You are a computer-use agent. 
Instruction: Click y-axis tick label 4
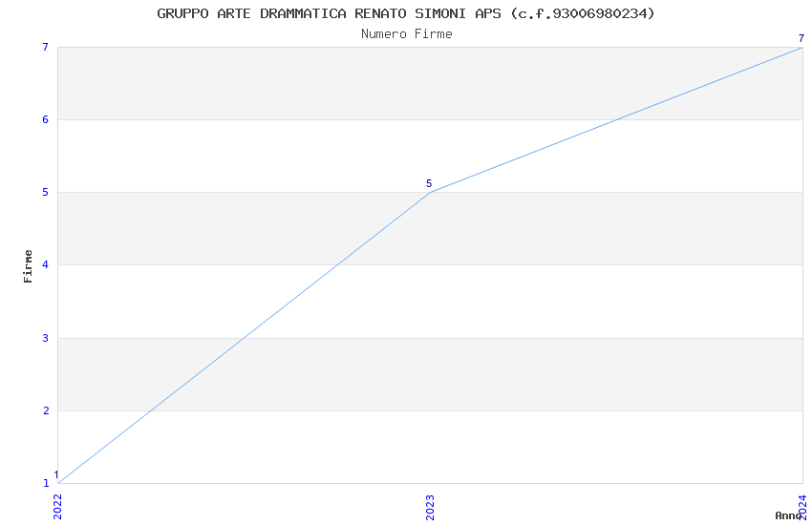(46, 264)
